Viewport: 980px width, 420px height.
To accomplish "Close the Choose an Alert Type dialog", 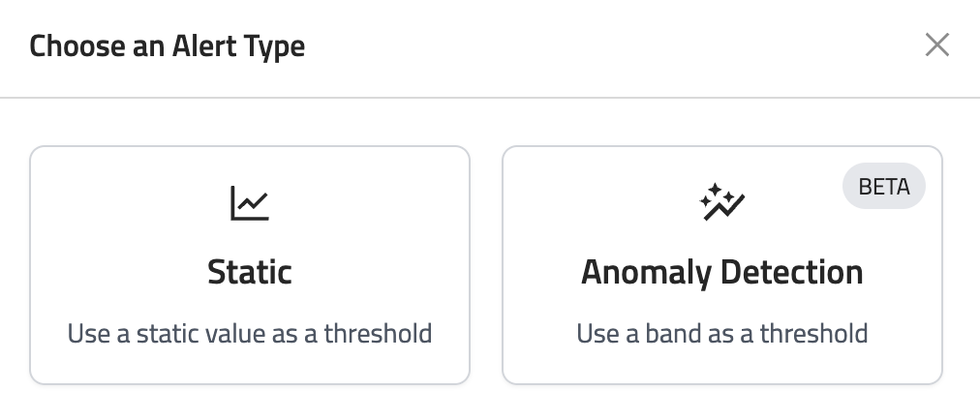I will 936,45.
